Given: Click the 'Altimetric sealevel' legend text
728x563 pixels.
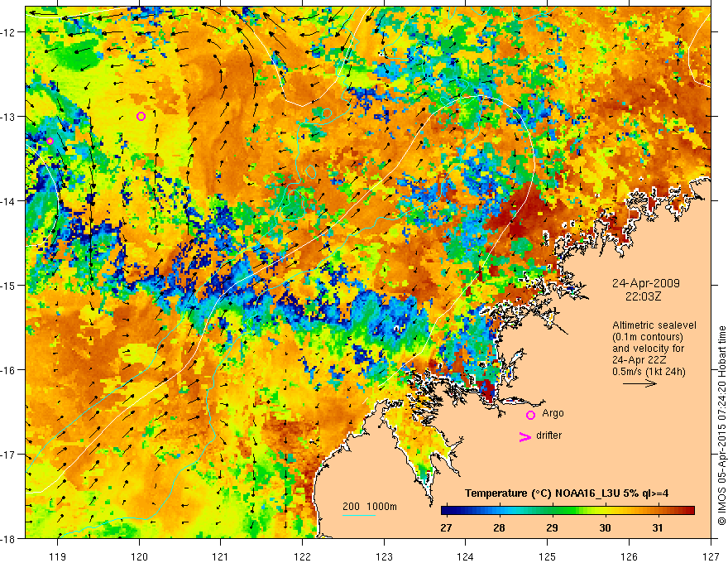Looking at the screenshot, I should click(x=654, y=325).
